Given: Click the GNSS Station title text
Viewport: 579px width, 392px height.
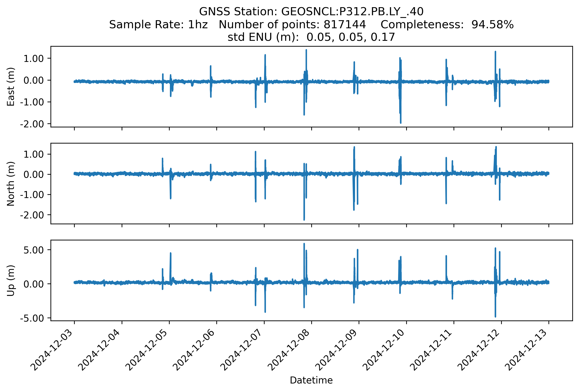Looking at the screenshot, I should click(311, 12).
